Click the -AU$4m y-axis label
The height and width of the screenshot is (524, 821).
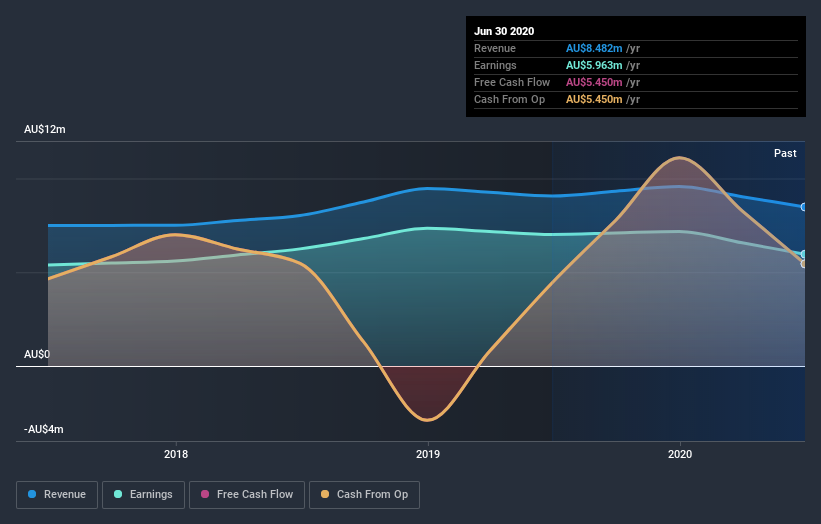point(43,429)
